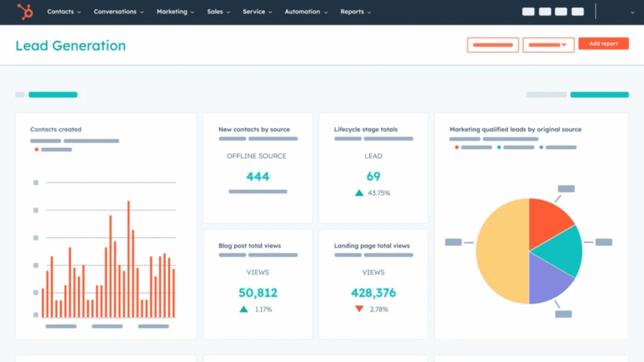Click the rightmost white square icon in top bar
This screenshot has width=644, height=362.
click(x=577, y=11)
